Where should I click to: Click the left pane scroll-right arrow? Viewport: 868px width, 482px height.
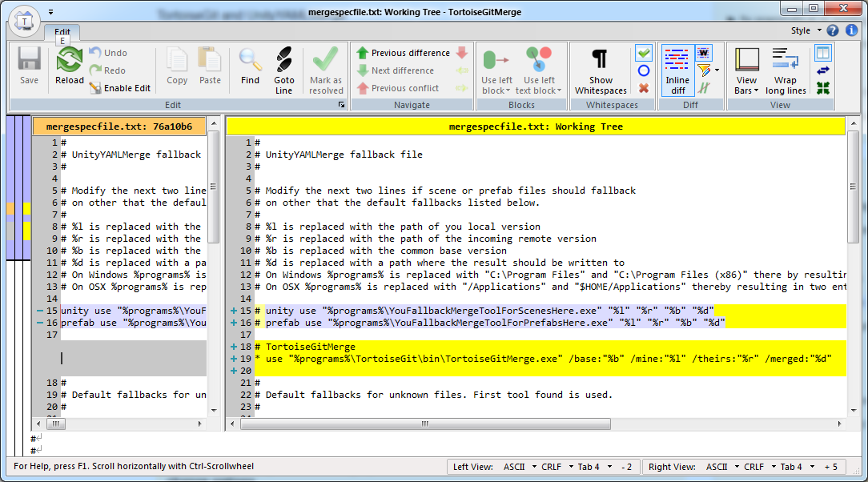point(200,424)
